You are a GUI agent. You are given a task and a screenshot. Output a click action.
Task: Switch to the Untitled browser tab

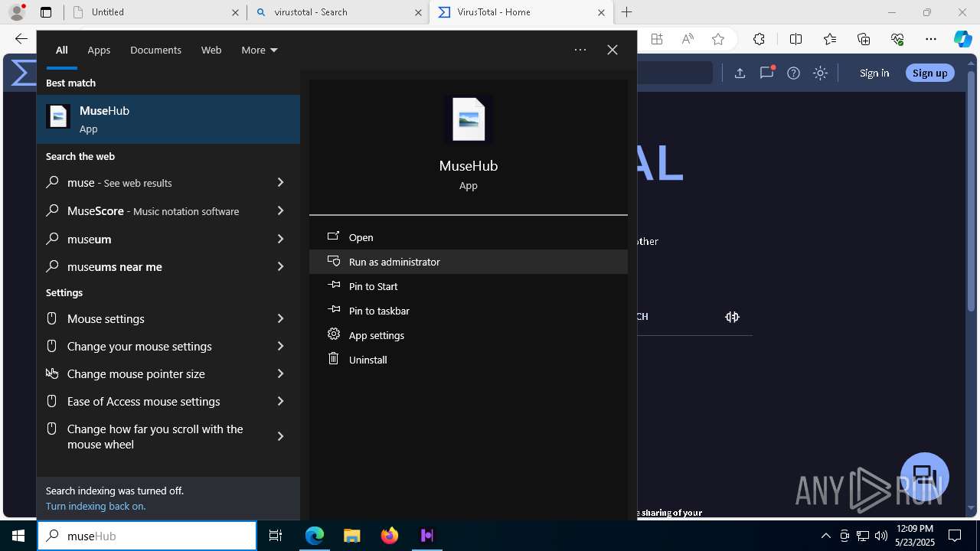tap(155, 12)
